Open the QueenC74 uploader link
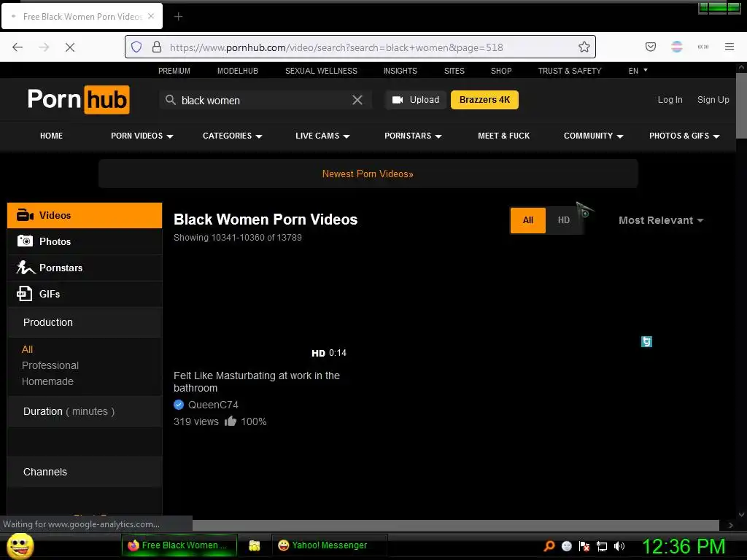 pos(213,405)
